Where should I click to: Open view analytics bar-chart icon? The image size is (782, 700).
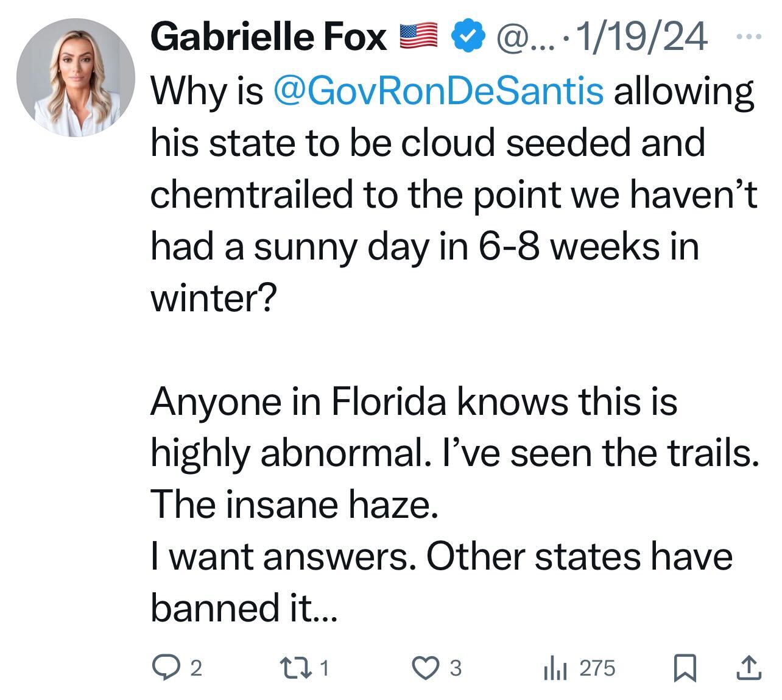pos(555,669)
